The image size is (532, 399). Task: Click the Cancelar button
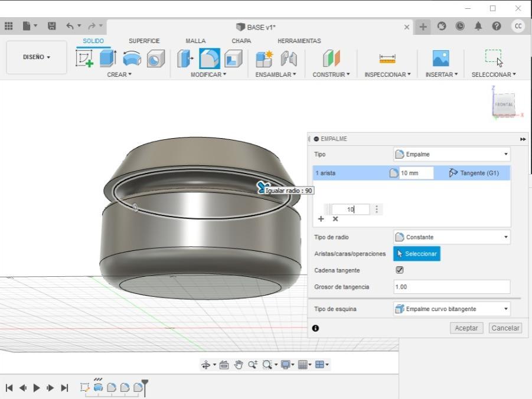pos(505,328)
